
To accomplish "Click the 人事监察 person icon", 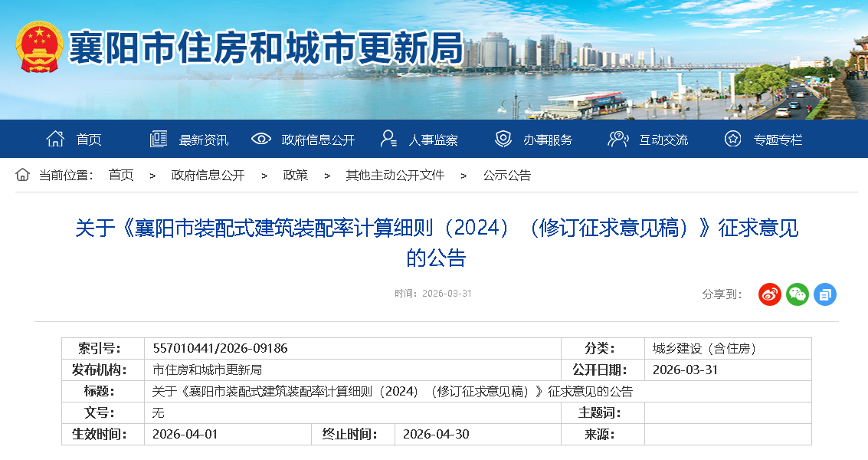I will [391, 138].
